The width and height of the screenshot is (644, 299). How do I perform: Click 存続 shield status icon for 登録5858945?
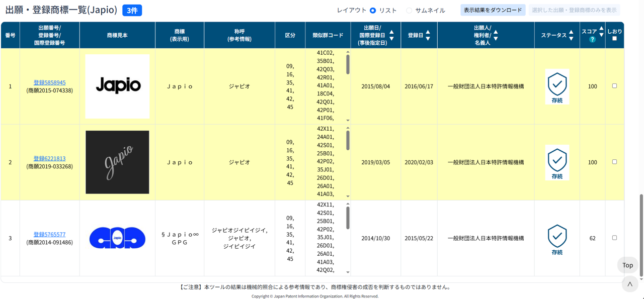557,86
